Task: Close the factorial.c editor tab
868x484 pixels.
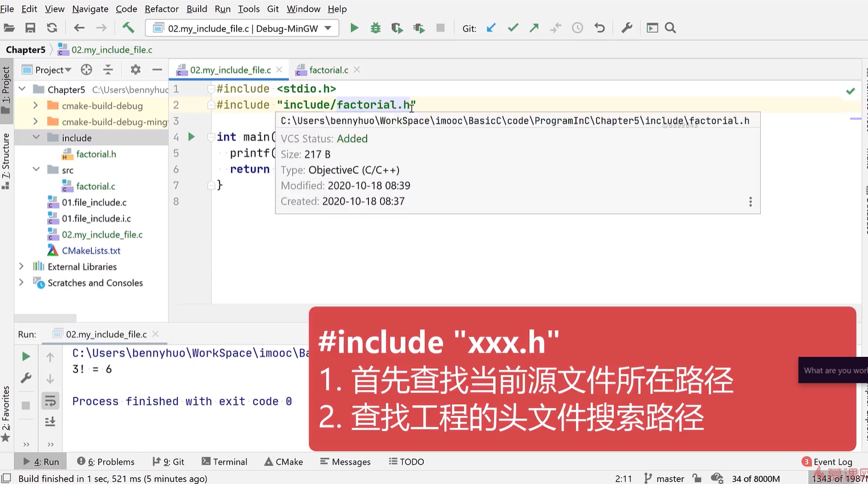Action: pos(357,70)
